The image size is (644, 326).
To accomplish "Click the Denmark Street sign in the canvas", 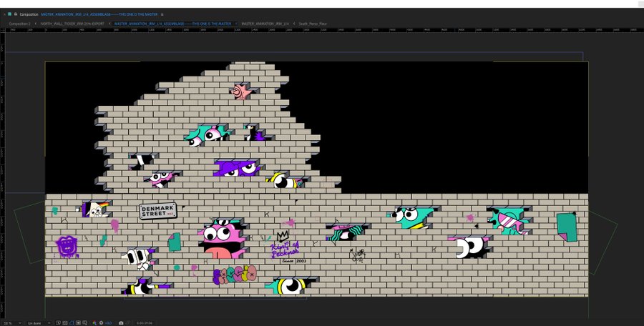I will click(x=157, y=210).
